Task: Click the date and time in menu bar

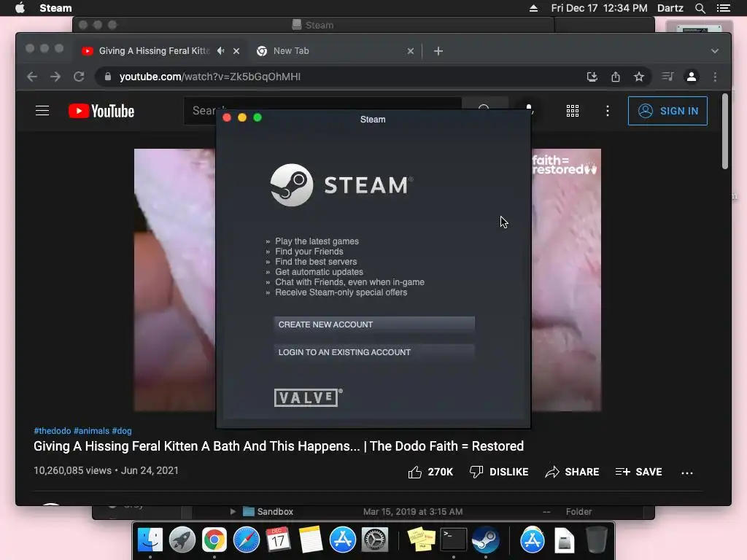Action: 599,8
